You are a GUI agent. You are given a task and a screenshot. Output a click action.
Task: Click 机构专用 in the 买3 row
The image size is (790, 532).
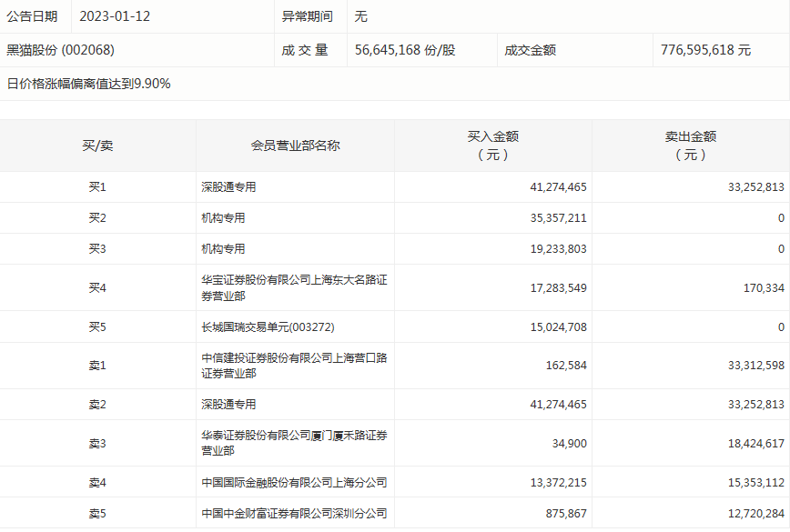click(223, 249)
